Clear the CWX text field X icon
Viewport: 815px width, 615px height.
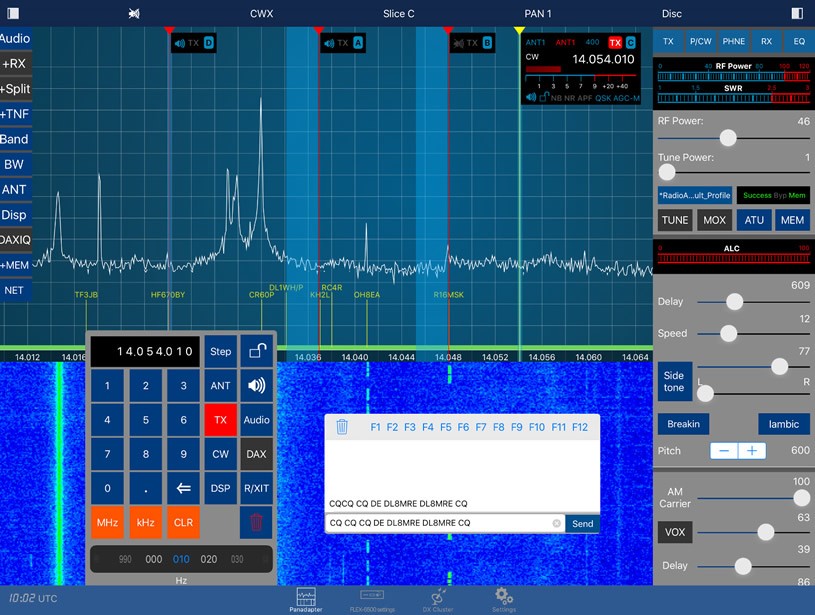coord(556,523)
